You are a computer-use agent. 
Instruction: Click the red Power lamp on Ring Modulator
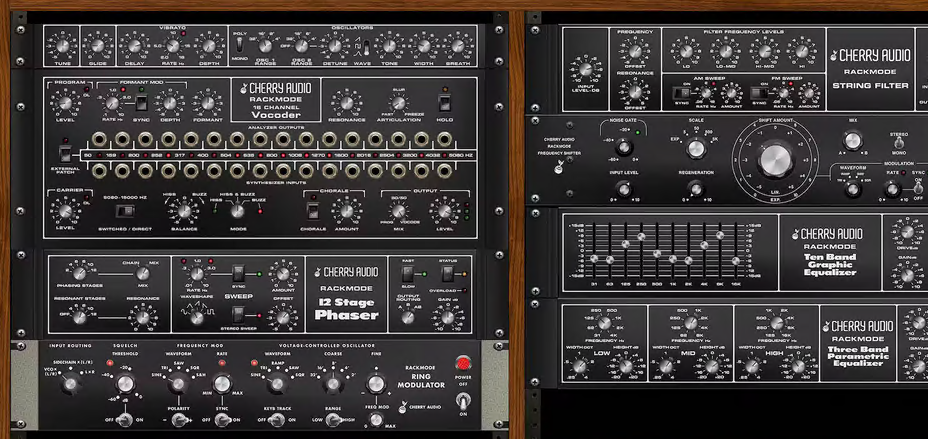(463, 363)
